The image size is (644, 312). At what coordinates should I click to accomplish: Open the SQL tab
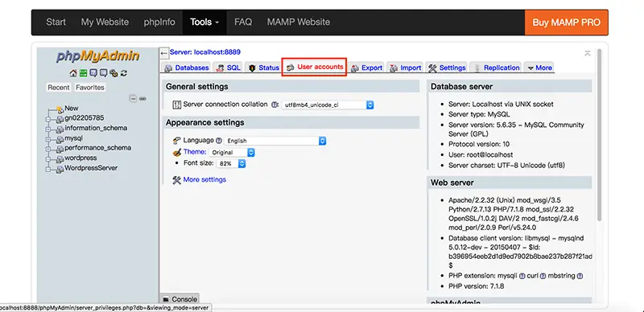coord(229,68)
